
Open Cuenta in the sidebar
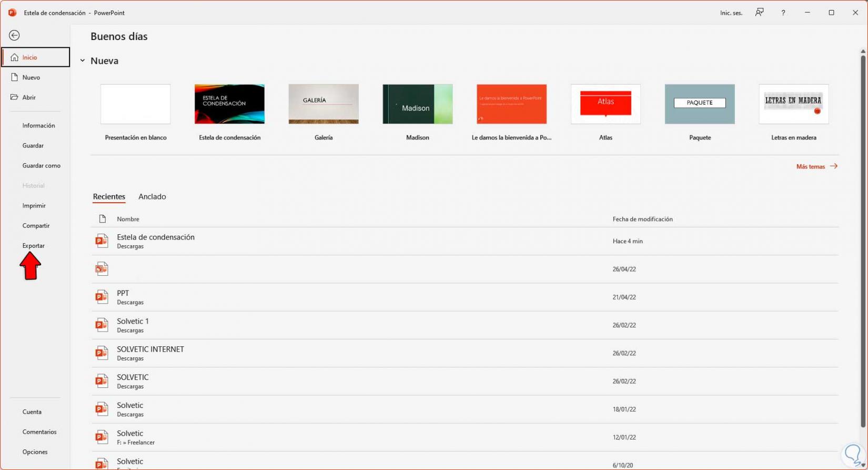pos(32,412)
